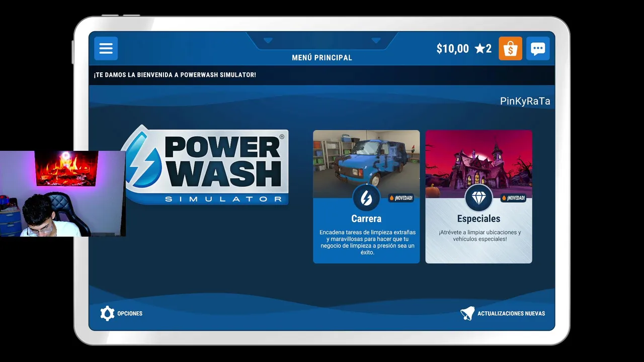Click the haunted house thumbnail image
This screenshot has height=362, width=644.
(478, 164)
